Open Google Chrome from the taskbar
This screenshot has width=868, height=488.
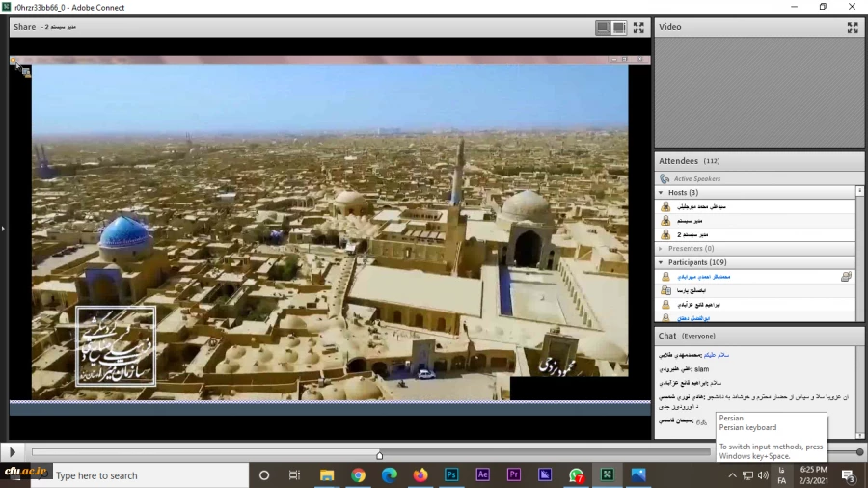(x=358, y=475)
